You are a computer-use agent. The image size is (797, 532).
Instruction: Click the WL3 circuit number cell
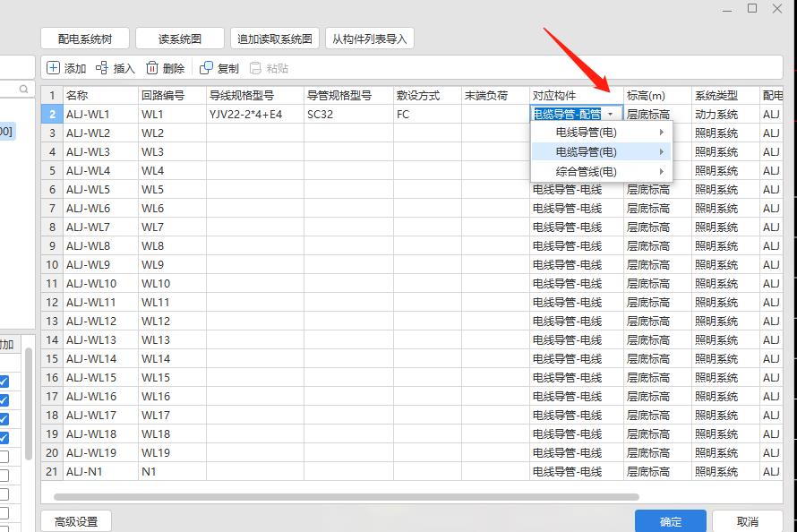point(172,152)
